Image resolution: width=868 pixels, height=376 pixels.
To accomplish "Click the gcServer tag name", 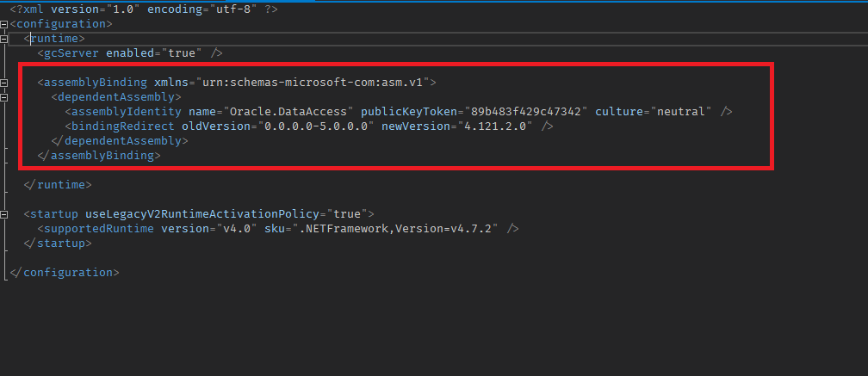I will (71, 53).
